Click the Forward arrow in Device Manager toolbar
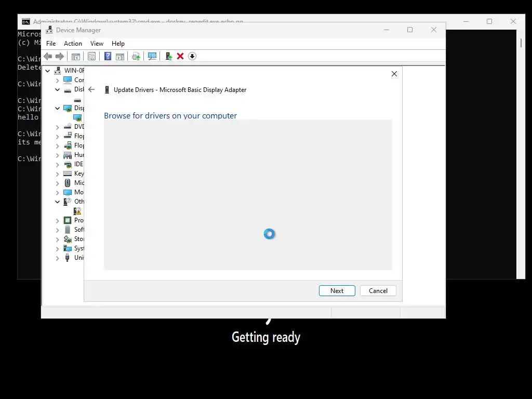Viewport: 532px width, 399px height. [60, 56]
